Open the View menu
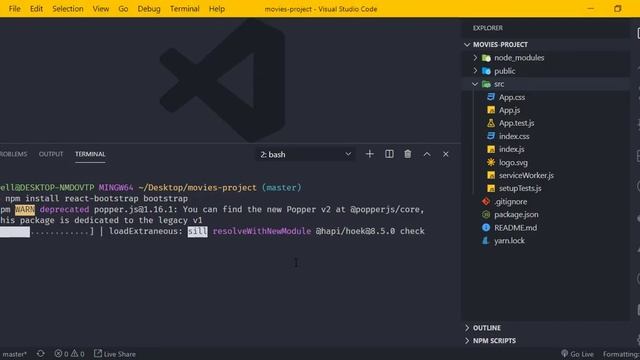 [100, 9]
